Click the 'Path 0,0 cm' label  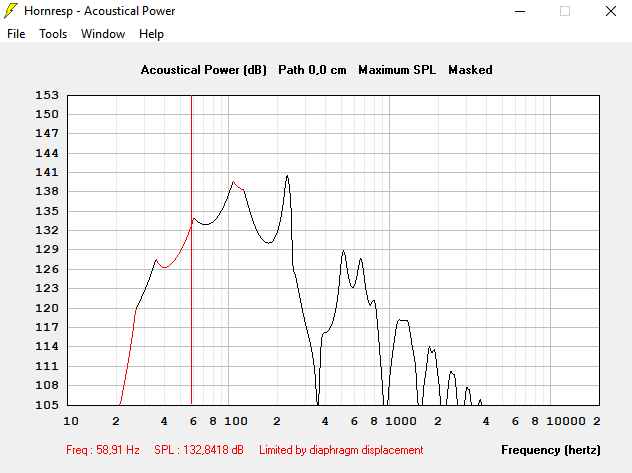(312, 70)
